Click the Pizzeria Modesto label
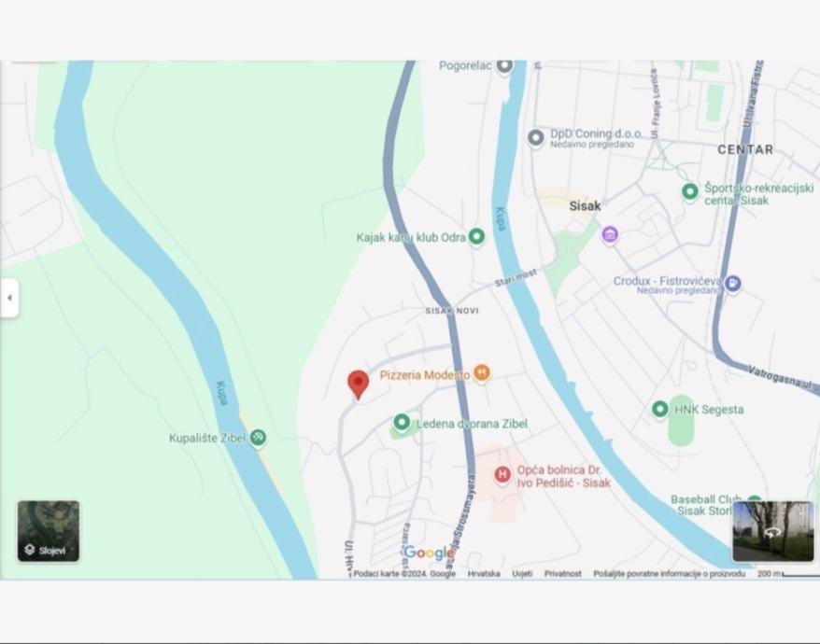This screenshot has width=820, height=644. point(425,375)
